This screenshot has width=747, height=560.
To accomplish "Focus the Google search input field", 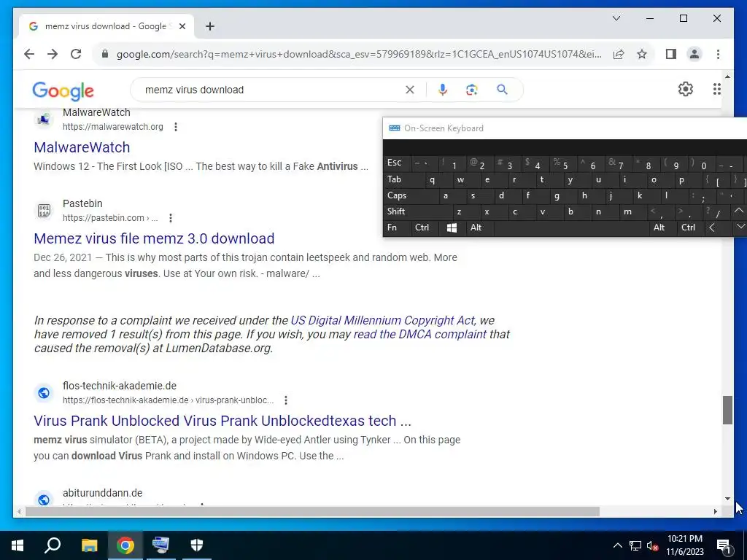I will point(271,90).
